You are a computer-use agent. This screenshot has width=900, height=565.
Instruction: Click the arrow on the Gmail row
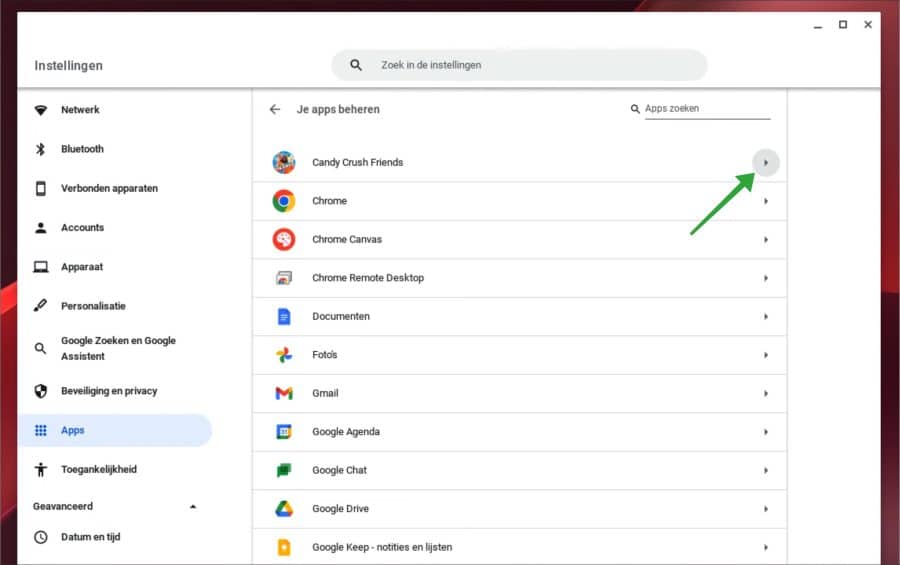pos(766,393)
